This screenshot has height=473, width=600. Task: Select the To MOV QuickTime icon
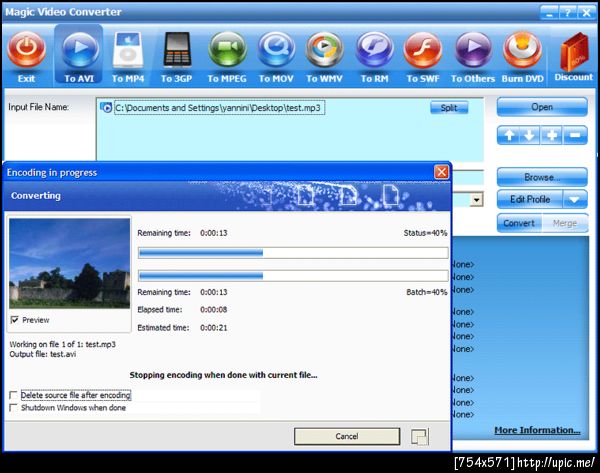pyautogui.click(x=276, y=50)
